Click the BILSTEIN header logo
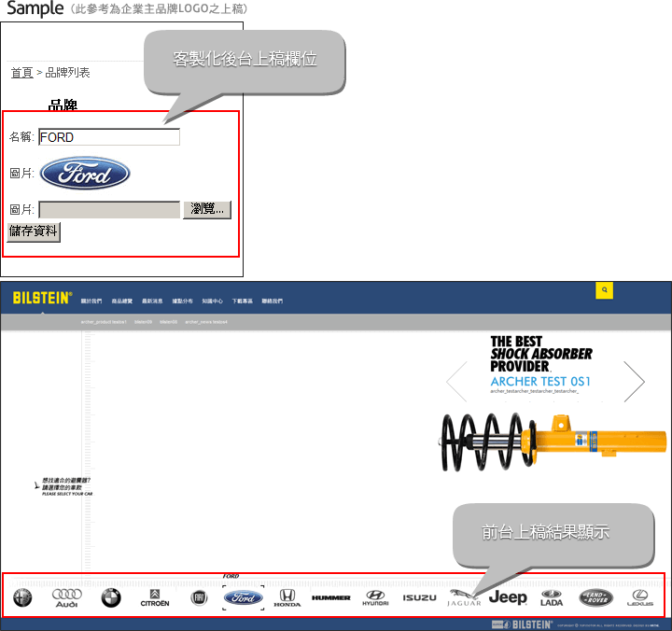Screen dimensions: 672x631 (x=42, y=298)
